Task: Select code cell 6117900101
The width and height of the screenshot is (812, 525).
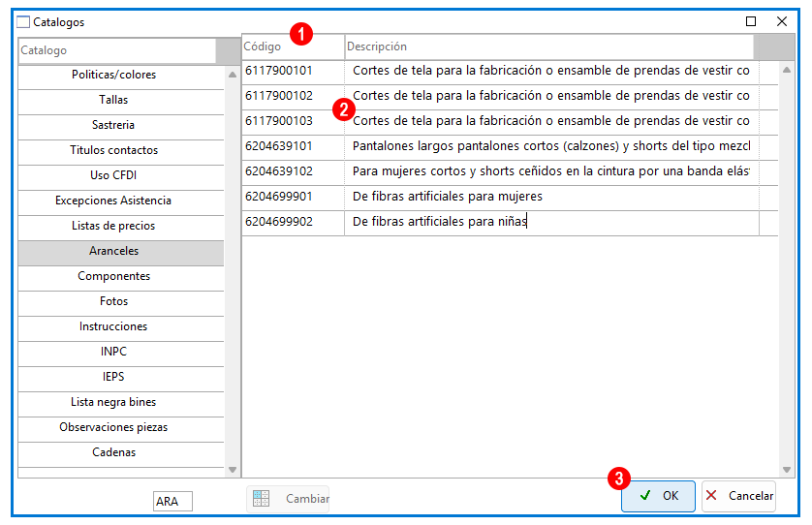Action: (x=293, y=71)
